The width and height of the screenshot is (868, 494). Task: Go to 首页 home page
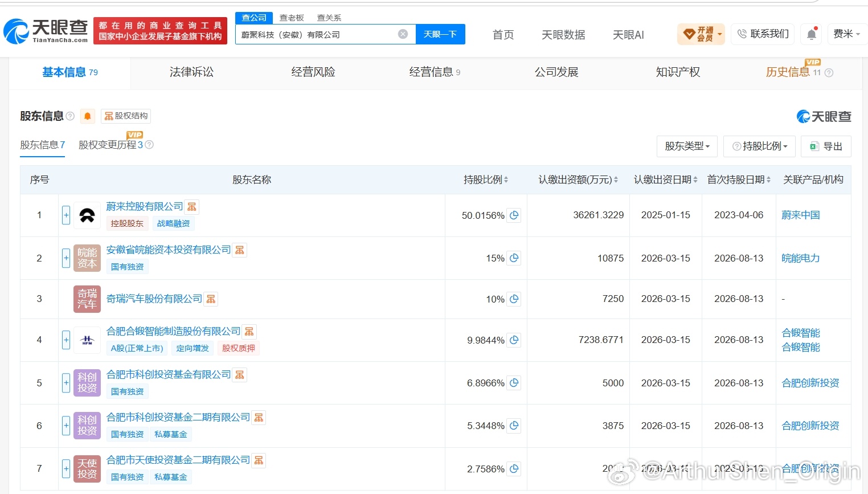pos(503,35)
